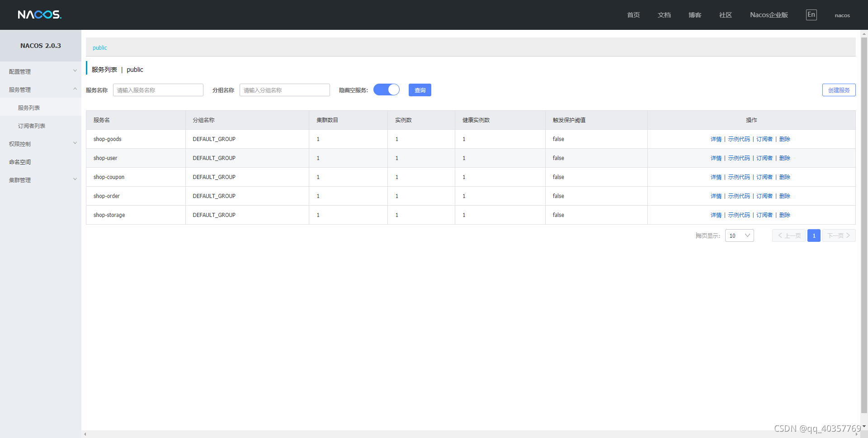868x438 pixels.
Task: Open Nacos企业版 in the top navigation
Action: (x=769, y=15)
